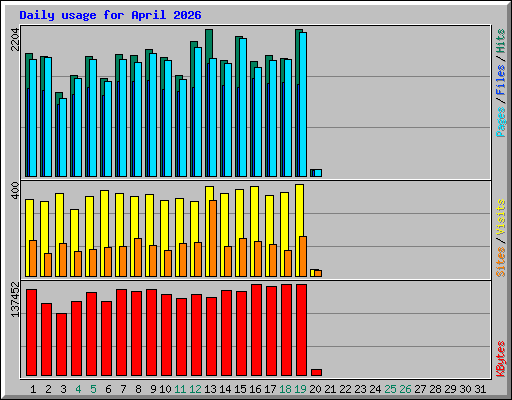Click the day 4 yellow visits bar

click(x=74, y=230)
